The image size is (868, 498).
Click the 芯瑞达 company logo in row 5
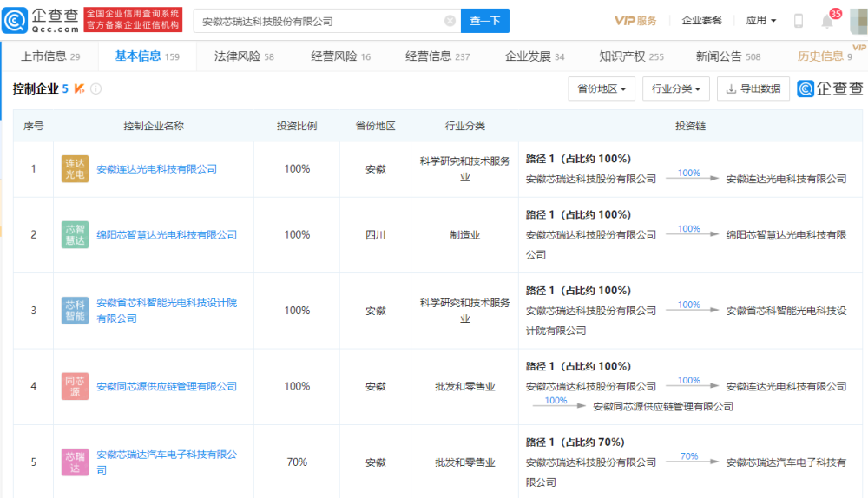click(75, 462)
